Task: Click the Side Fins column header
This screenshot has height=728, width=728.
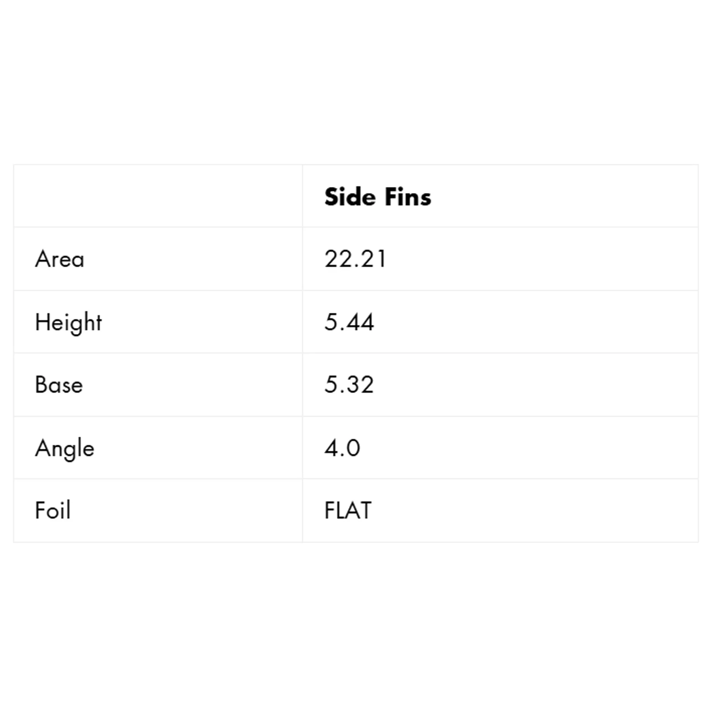Action: coord(377,197)
